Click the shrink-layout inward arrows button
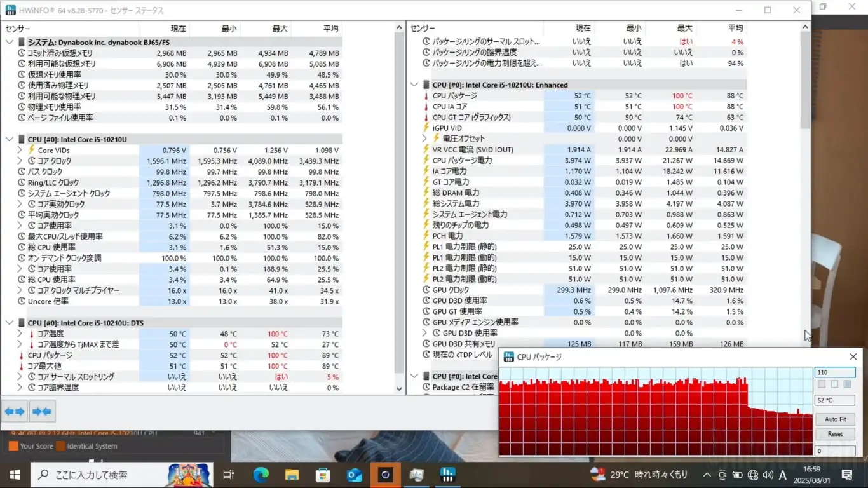This screenshot has height=488, width=868. pos(41,412)
